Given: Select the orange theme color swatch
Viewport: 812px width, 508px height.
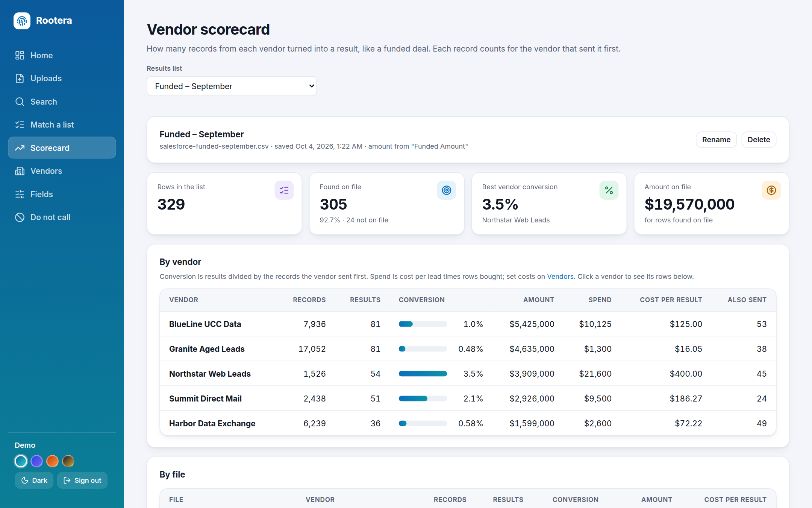Looking at the screenshot, I should (x=52, y=461).
